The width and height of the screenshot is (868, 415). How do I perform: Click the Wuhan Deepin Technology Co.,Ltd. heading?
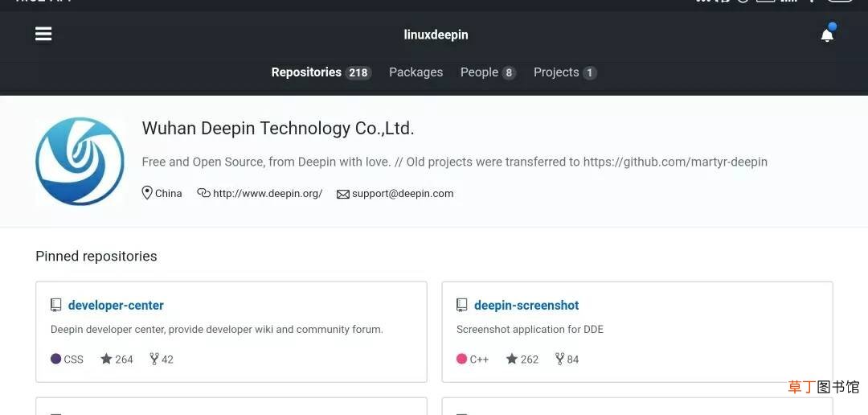tap(278, 129)
